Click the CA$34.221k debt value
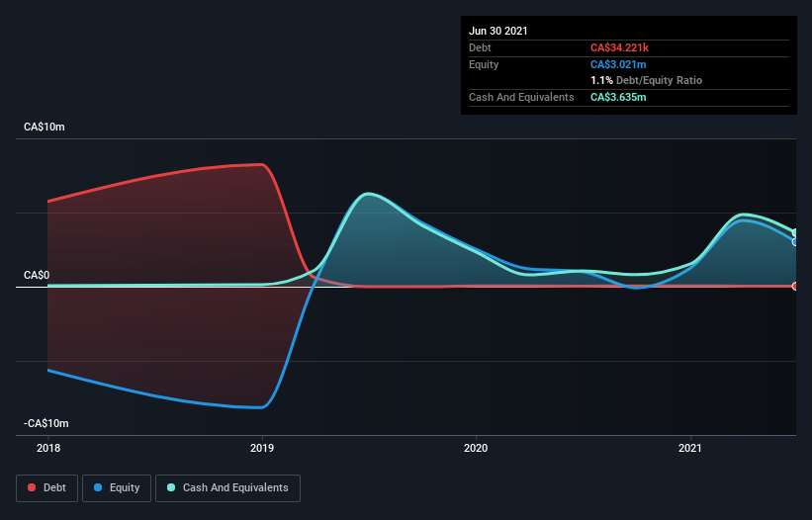The image size is (812, 520). pos(619,47)
